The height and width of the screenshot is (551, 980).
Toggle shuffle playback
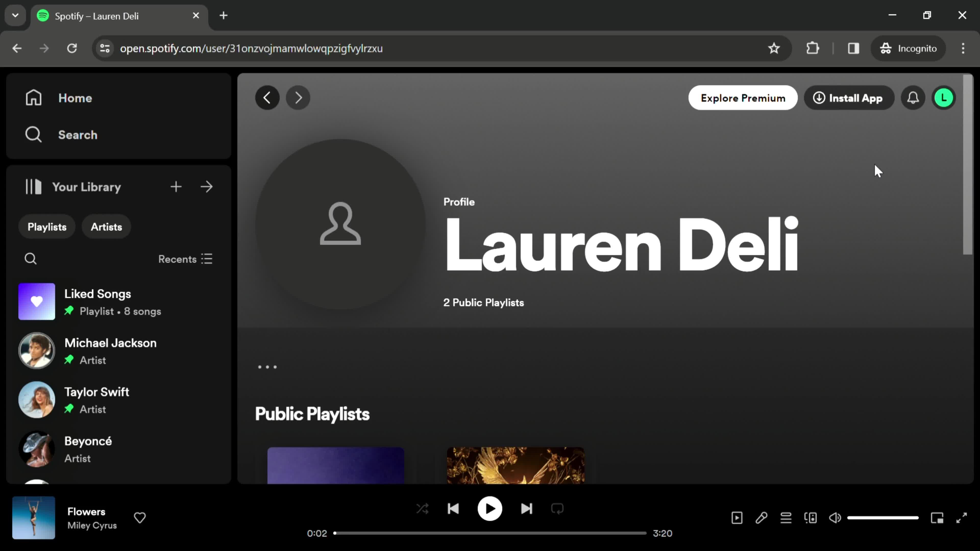click(x=422, y=508)
